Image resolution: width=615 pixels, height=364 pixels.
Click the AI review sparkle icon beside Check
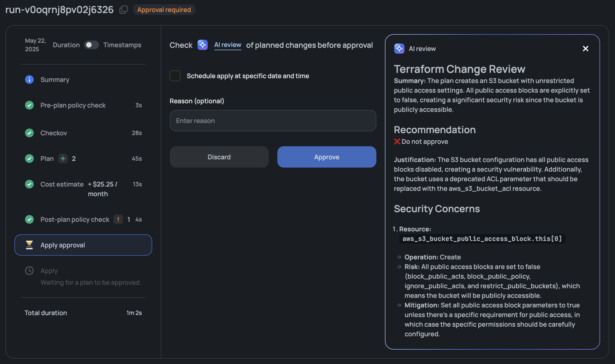point(203,45)
